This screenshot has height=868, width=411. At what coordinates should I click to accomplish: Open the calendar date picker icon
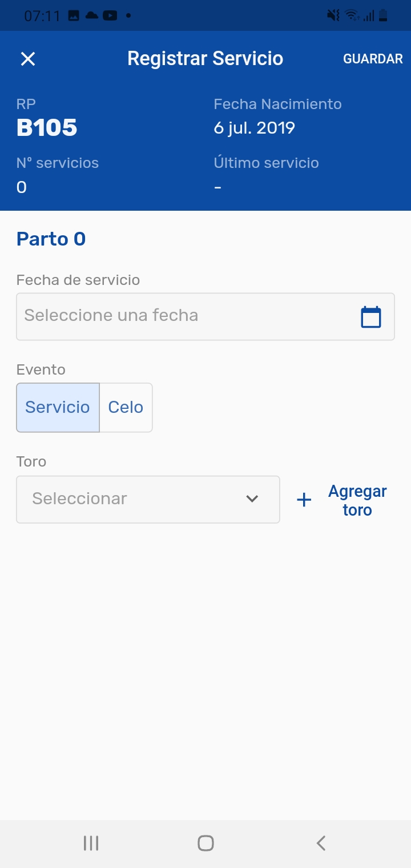pos(371,317)
